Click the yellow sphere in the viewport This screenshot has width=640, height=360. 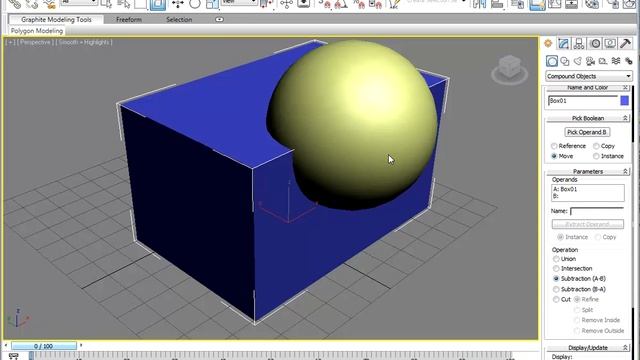tap(353, 124)
